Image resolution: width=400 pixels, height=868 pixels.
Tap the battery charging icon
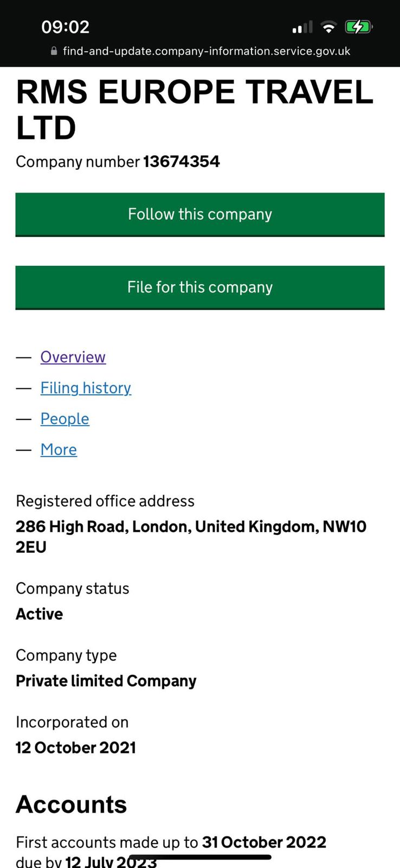[x=358, y=27]
